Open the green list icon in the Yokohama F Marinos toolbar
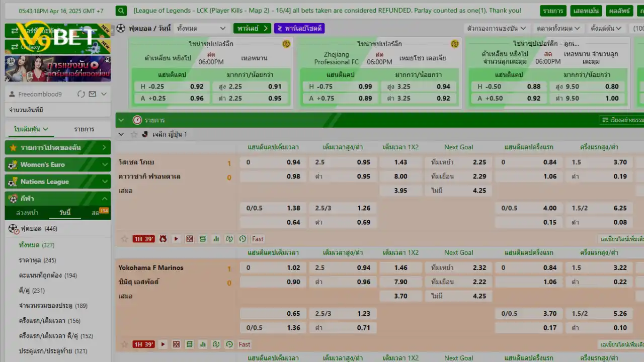644x362 pixels. [x=190, y=344]
